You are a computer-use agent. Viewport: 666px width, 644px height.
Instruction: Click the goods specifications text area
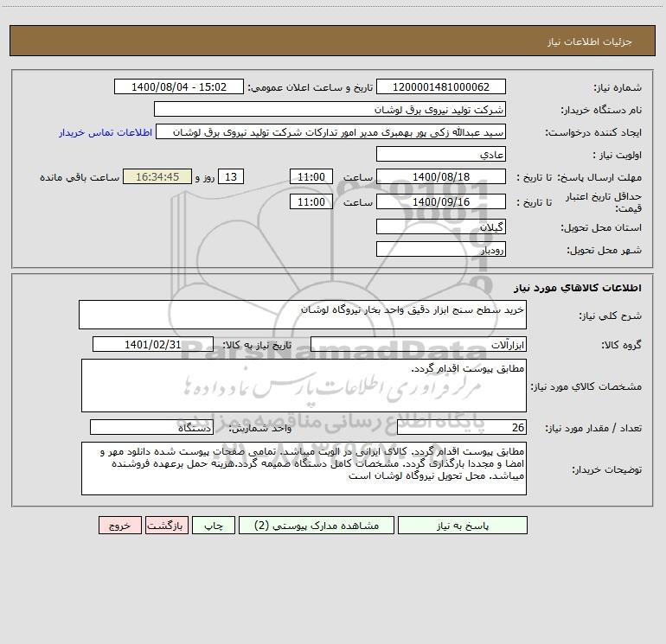tap(304, 386)
